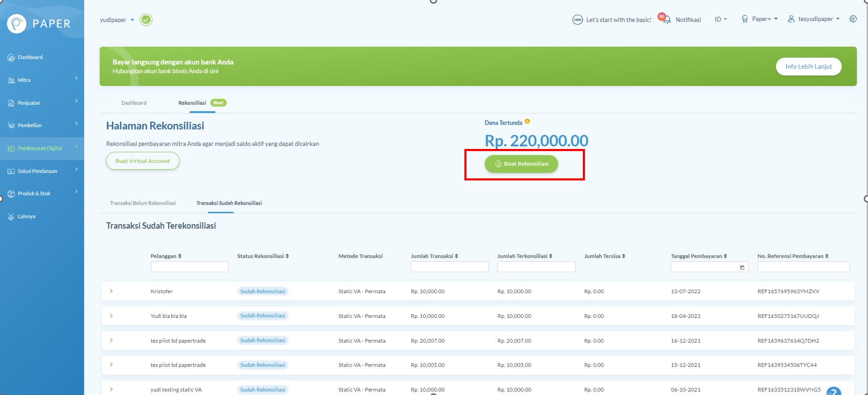Screen dimensions: 868x395
Task: Click the Dana Tertunda info icon
Action: coord(527,121)
